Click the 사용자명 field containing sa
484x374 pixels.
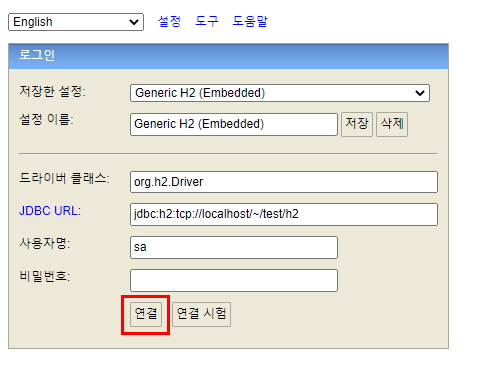[234, 247]
